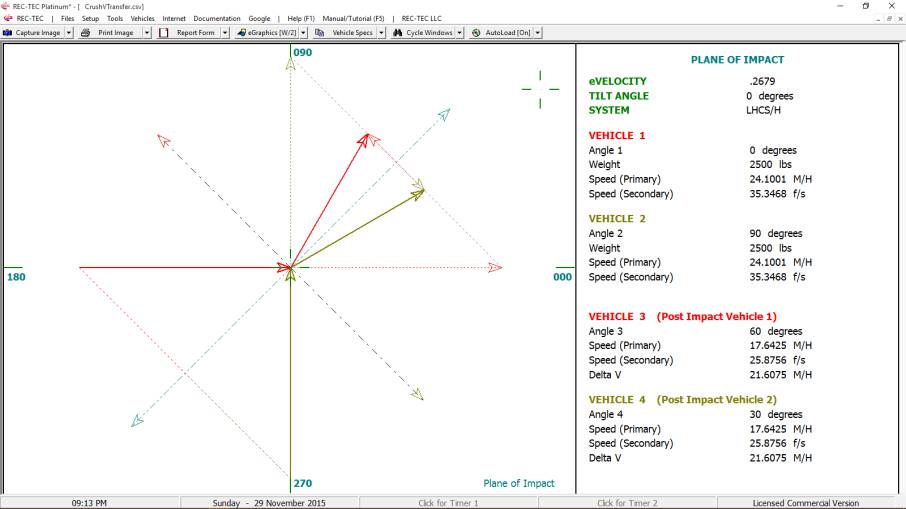Click the Capture Image camera icon
Image resolution: width=906 pixels, height=509 pixels.
[x=8, y=33]
